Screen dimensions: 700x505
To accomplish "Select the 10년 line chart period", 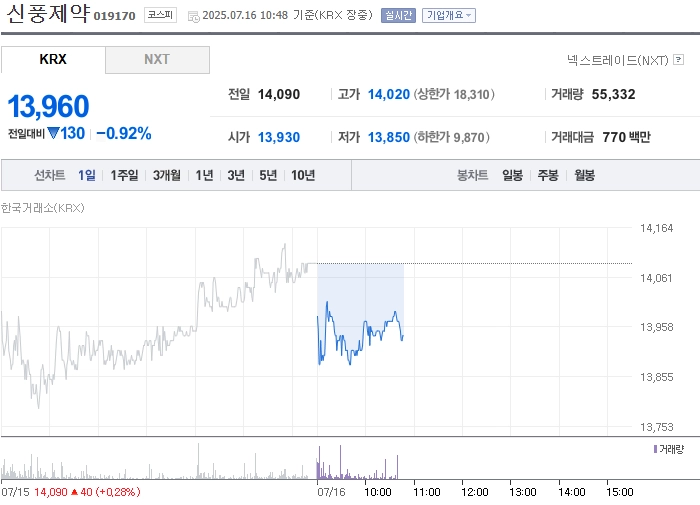I will 303,175.
